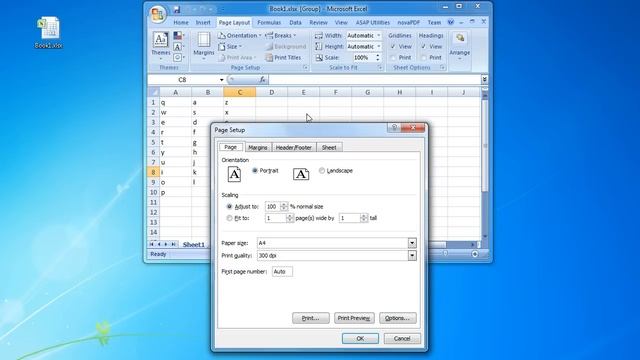Expand the formula bar
Viewport: 640px width, 360px height.
pos(484,79)
